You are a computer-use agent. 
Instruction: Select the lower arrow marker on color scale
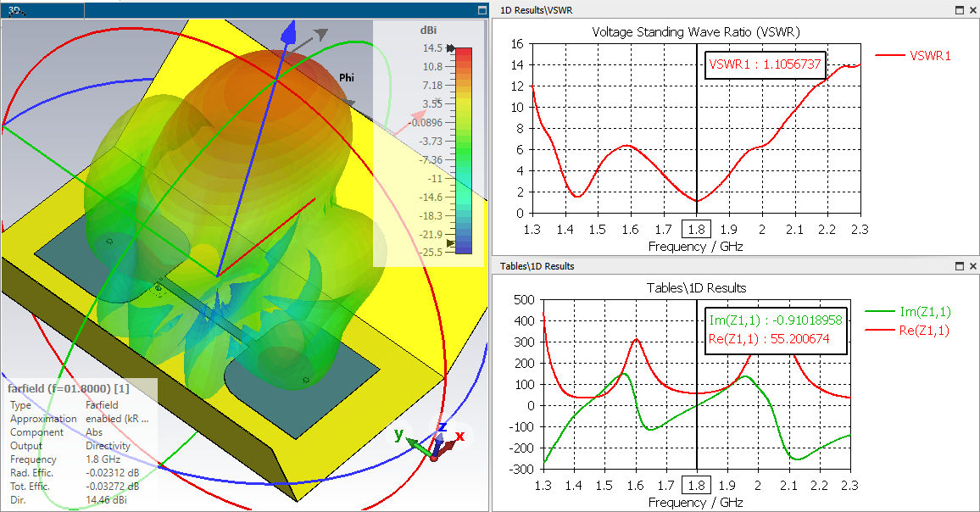[450, 243]
